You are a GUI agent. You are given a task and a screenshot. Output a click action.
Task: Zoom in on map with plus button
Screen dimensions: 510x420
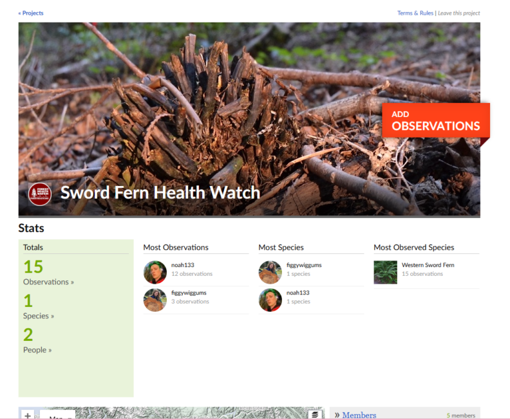coord(28,415)
